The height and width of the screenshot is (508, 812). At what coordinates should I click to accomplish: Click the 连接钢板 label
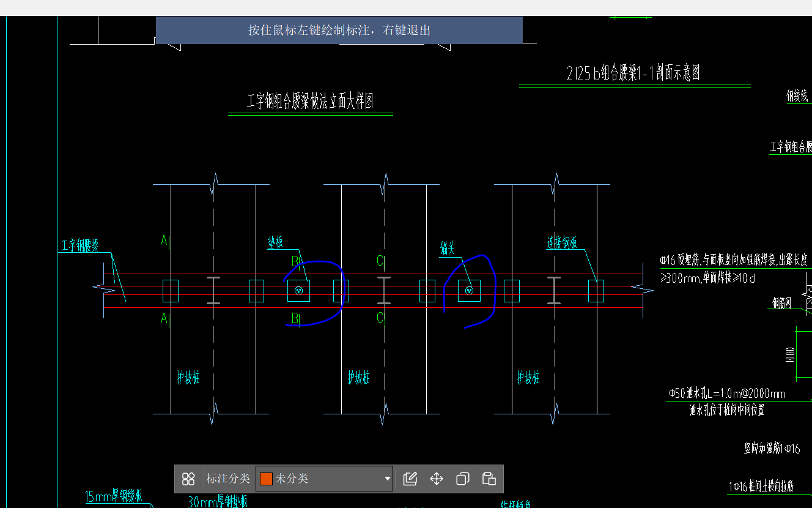pyautogui.click(x=562, y=243)
